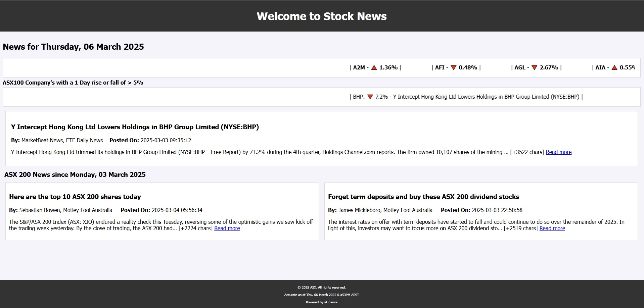
Task: Click the BHP red down-arrow icon in ticker
Action: click(370, 97)
